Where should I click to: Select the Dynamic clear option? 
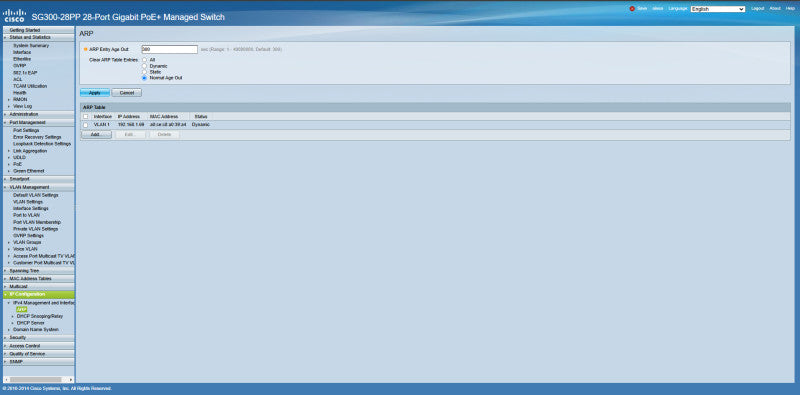click(144, 66)
